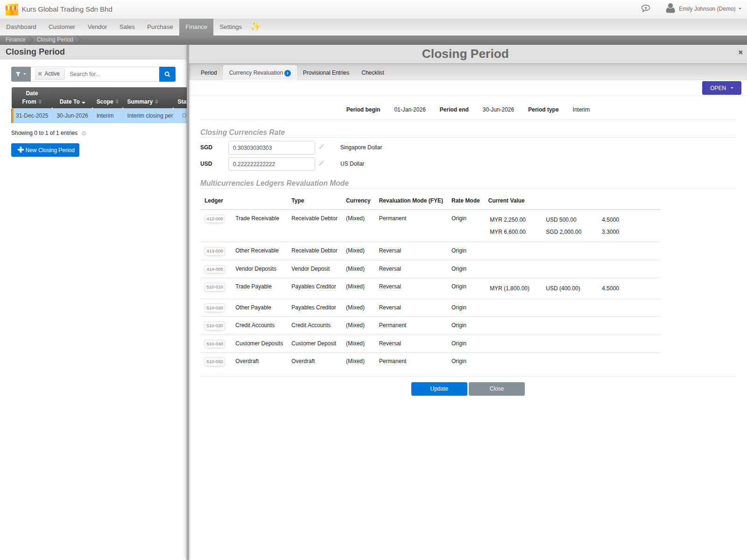Click the Customer Deposits ledger name

click(259, 343)
